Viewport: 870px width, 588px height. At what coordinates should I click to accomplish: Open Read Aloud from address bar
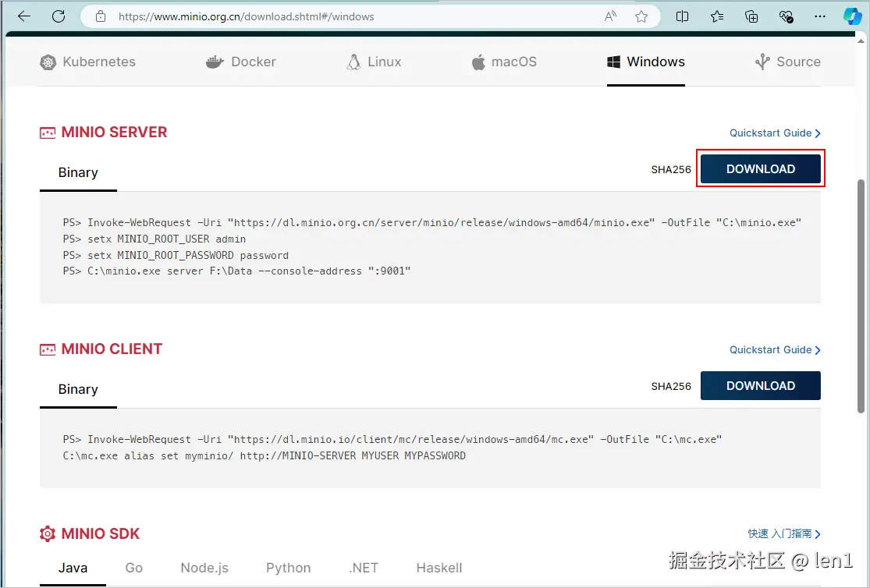pyautogui.click(x=610, y=16)
